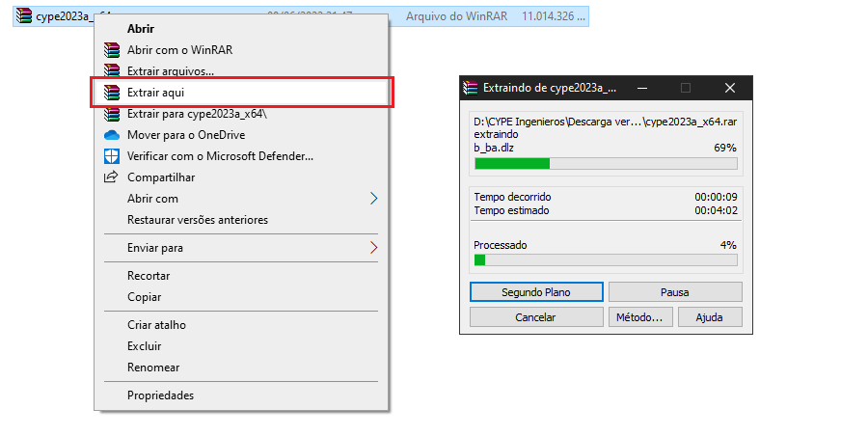Select Extrair aqui from the menu
This screenshot has height=436, width=868.
pos(155,93)
